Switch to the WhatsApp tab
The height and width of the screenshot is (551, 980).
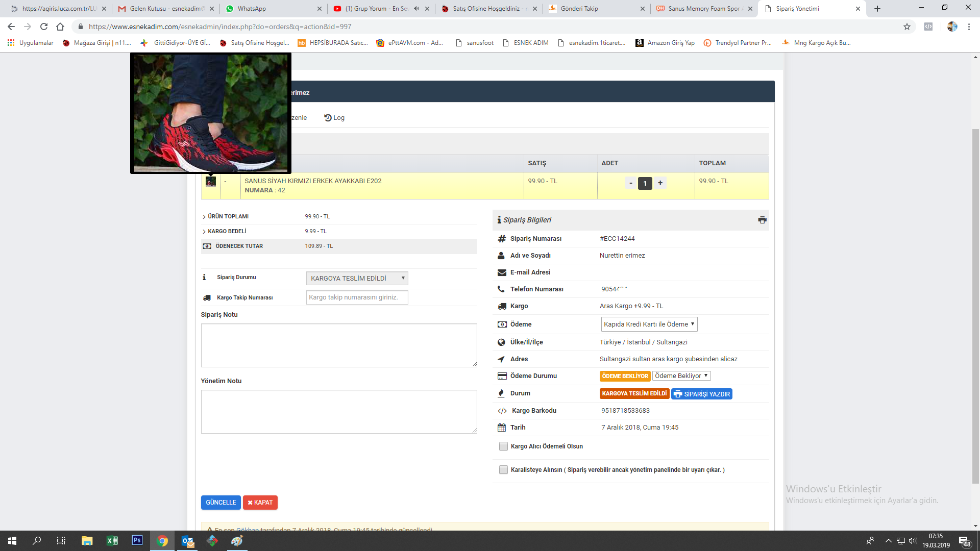pos(274,9)
